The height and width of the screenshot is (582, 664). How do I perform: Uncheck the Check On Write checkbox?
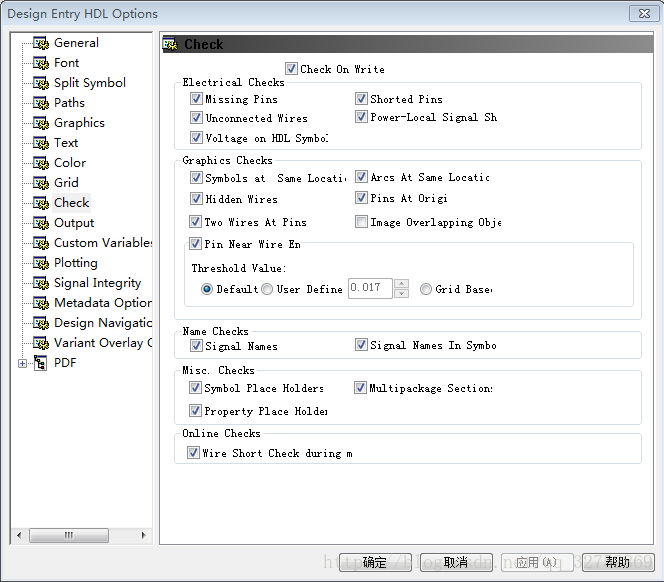click(292, 69)
